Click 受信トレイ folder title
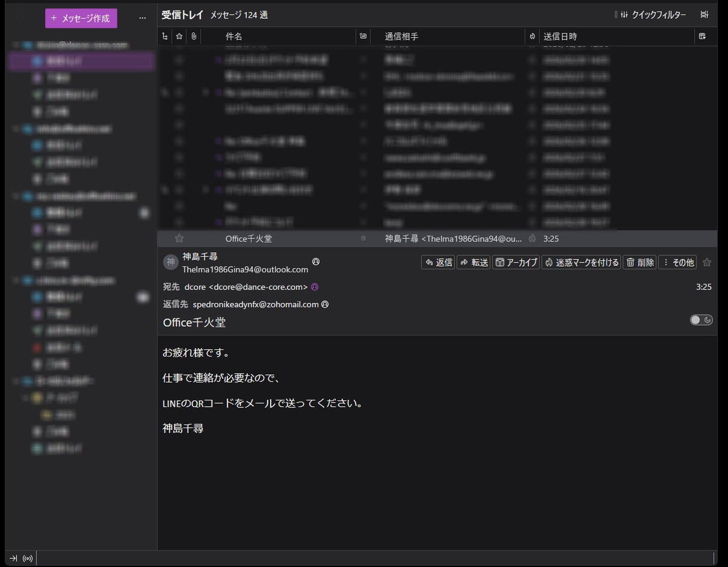 pyautogui.click(x=183, y=15)
